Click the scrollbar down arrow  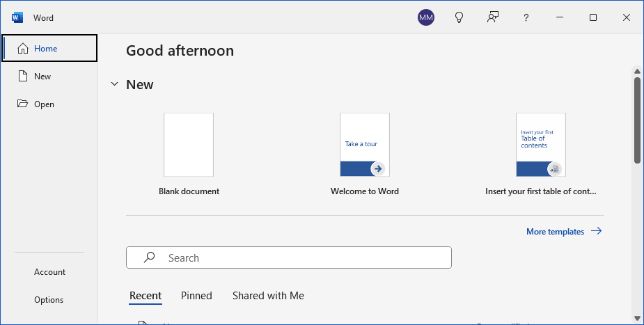tap(637, 318)
